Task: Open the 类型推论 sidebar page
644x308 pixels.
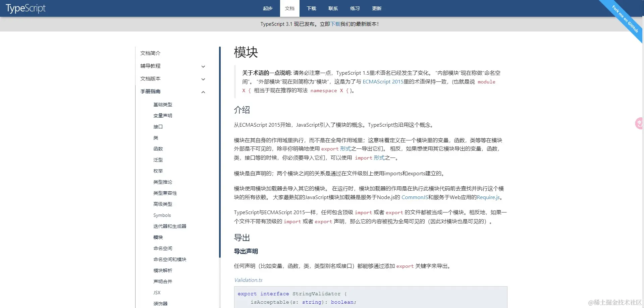Action: tap(163, 182)
